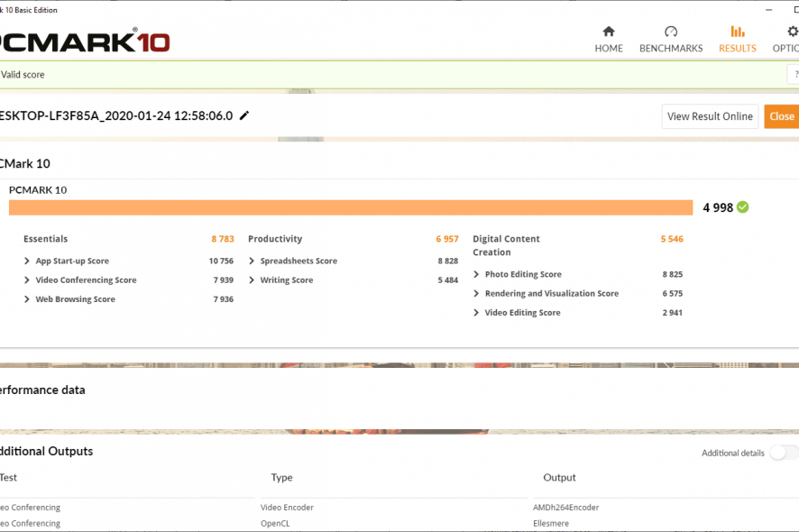Click the Digital Content Creation heading
The image size is (799, 532).
(506, 245)
